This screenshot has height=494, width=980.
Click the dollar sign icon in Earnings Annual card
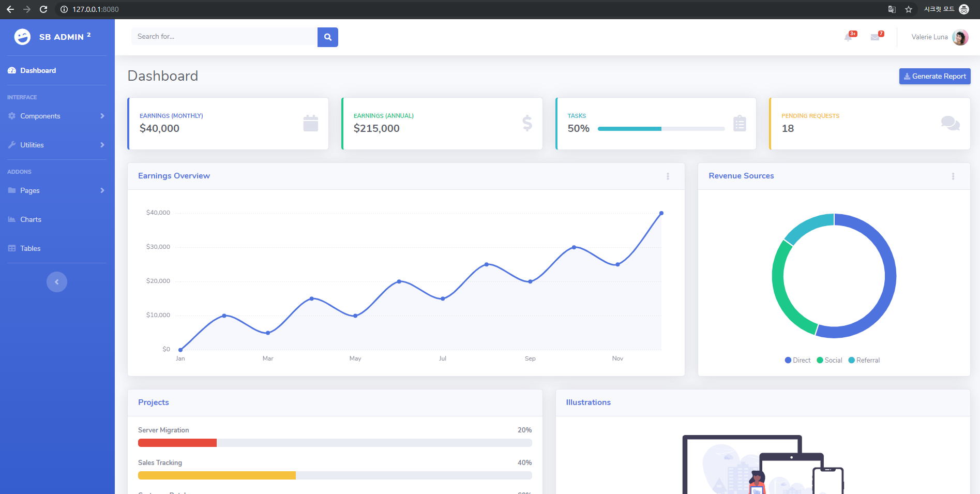[527, 123]
